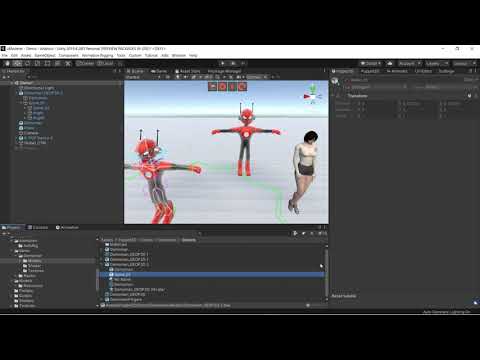Open the Layers dropdown
The height and width of the screenshot is (360, 480).
tap(436, 63)
